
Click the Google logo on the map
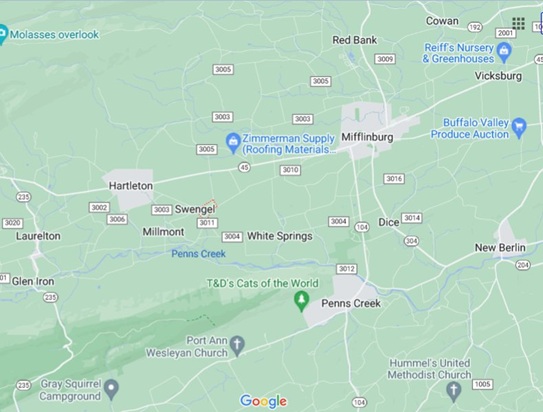pyautogui.click(x=264, y=401)
